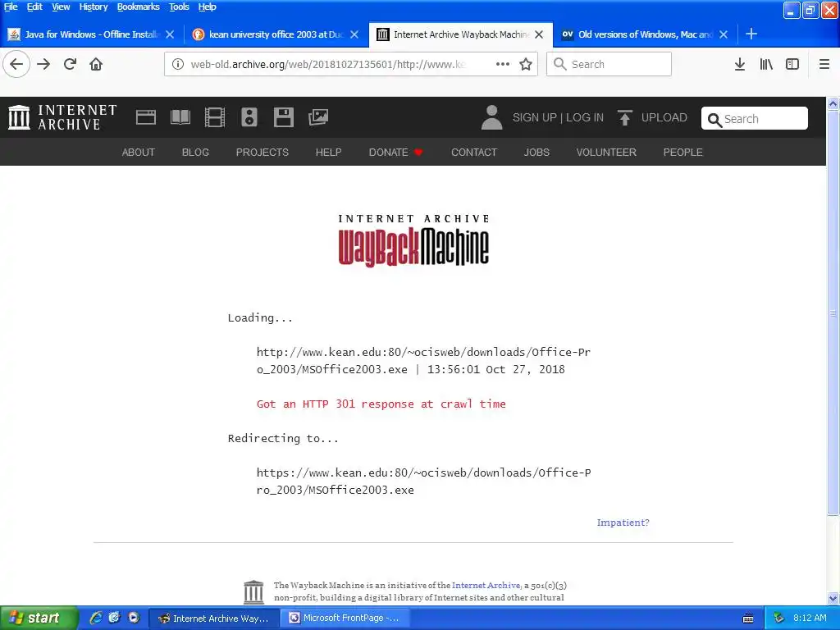Focus the Firefox toolbar Search field
The width and height of the screenshot is (840, 630).
(609, 64)
